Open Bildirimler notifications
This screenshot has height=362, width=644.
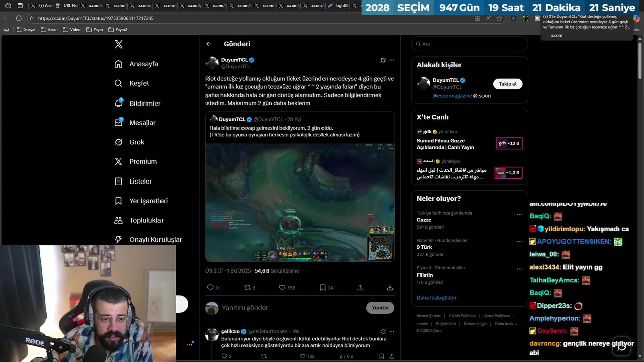(x=137, y=103)
